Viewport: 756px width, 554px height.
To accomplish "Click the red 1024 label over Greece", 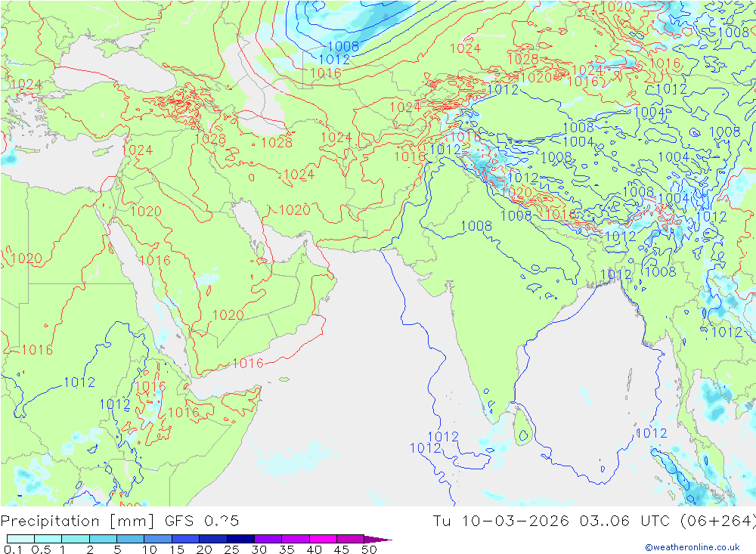I will pos(26,85).
